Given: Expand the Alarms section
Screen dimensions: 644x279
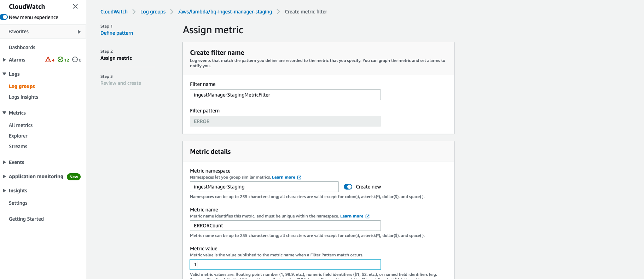Looking at the screenshot, I should (x=4, y=60).
